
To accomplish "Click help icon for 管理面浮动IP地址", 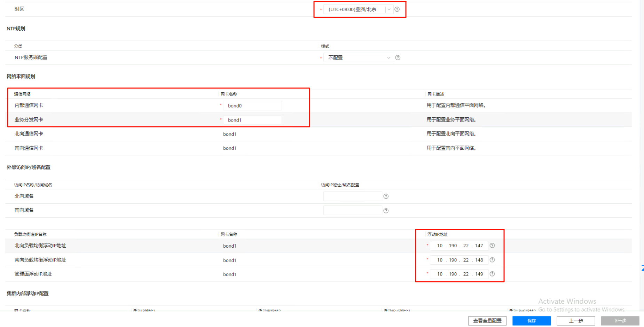I will tap(492, 274).
